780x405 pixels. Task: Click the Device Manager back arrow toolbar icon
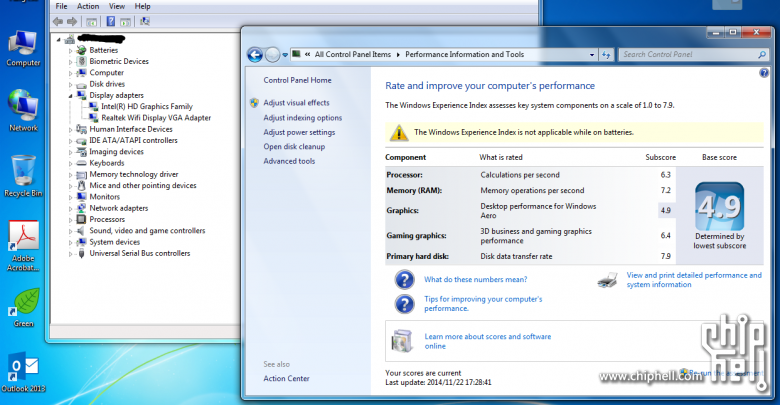click(58, 21)
